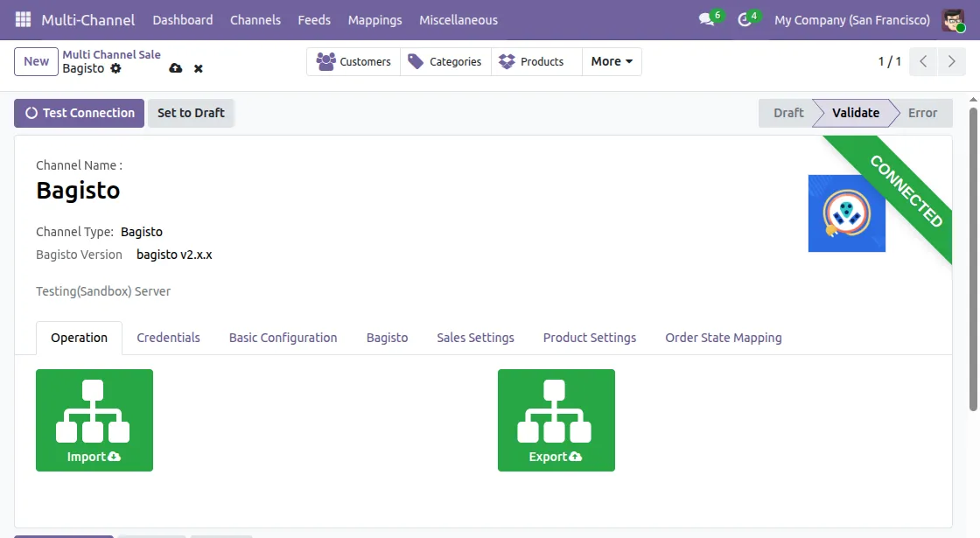
Task: Switch to the Credentials tab
Action: point(168,338)
